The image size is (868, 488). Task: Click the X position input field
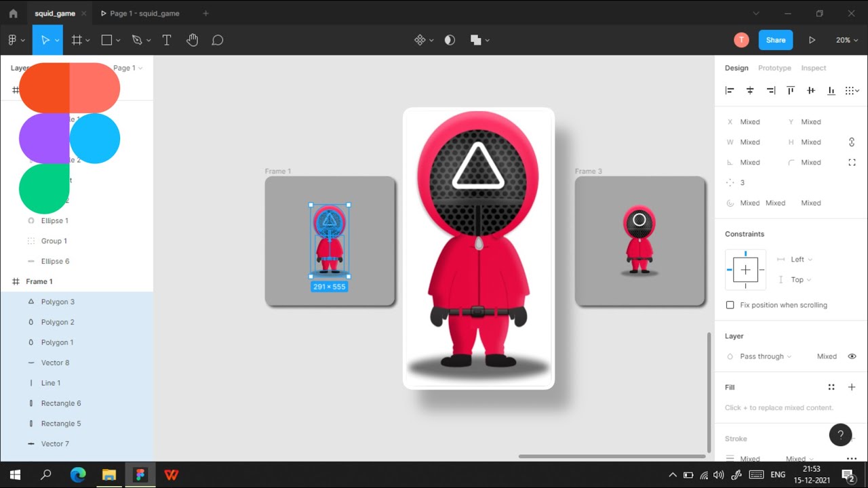point(751,122)
